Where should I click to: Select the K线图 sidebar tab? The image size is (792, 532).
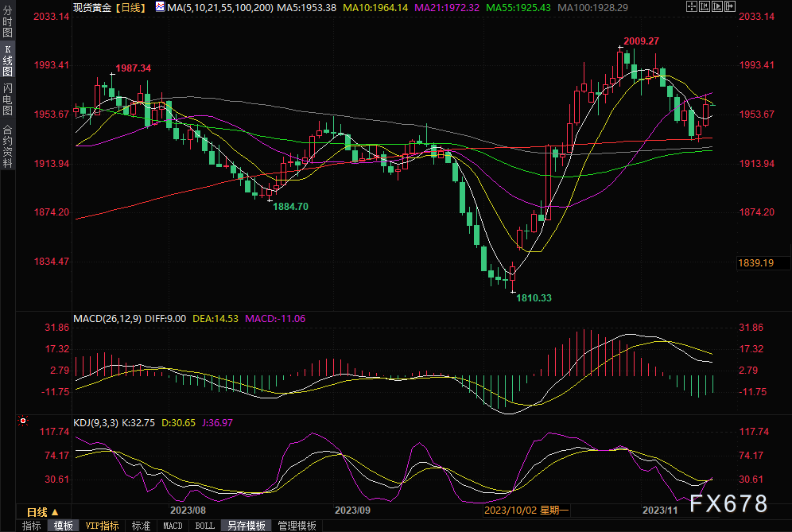(8, 60)
